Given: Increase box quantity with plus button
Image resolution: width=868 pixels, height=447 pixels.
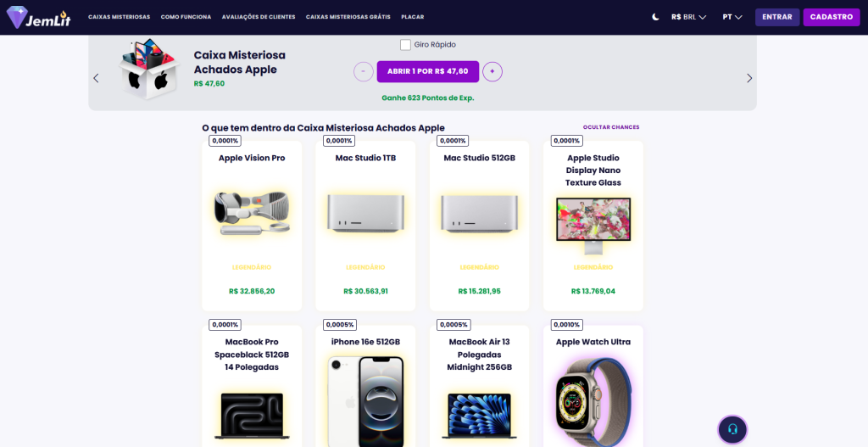Looking at the screenshot, I should (x=492, y=72).
